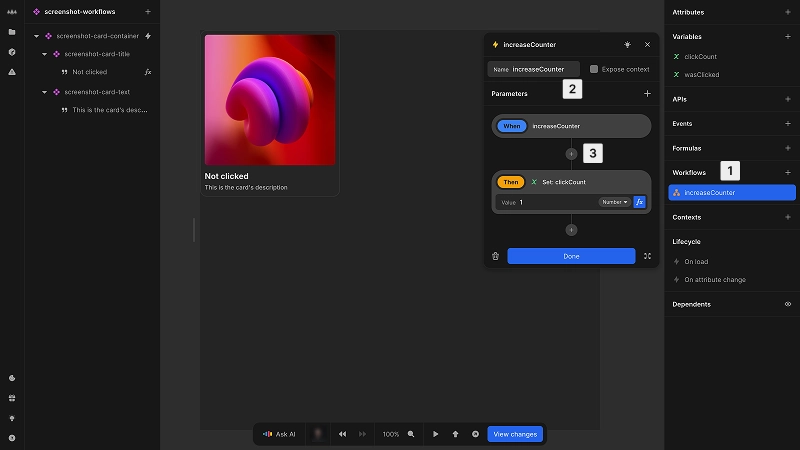Select the clickCount variable
This screenshot has height=450, width=800.
[x=700, y=57]
